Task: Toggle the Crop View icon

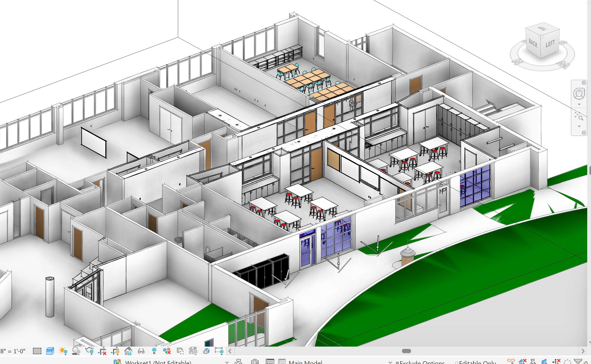Action: [102, 351]
